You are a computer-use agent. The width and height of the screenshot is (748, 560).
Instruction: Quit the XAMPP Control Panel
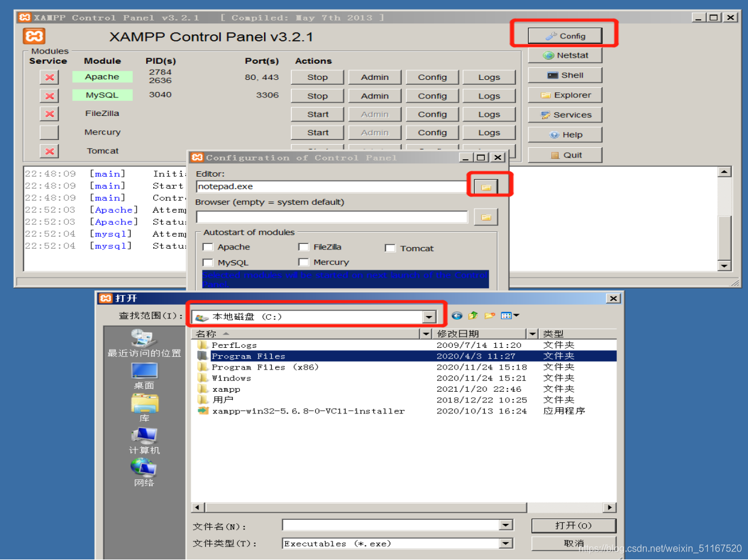tap(565, 155)
